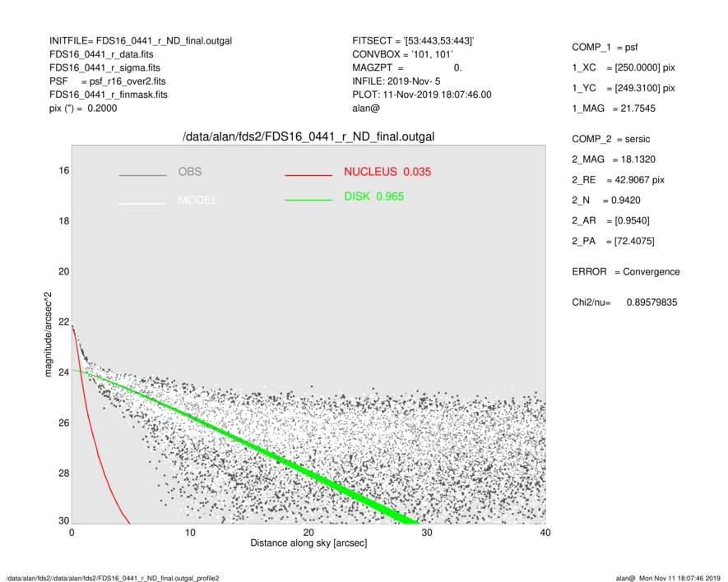
Task: Click the INITFILE line with FDS16_0441_r_ND_final.outgal
Action: 141,41
